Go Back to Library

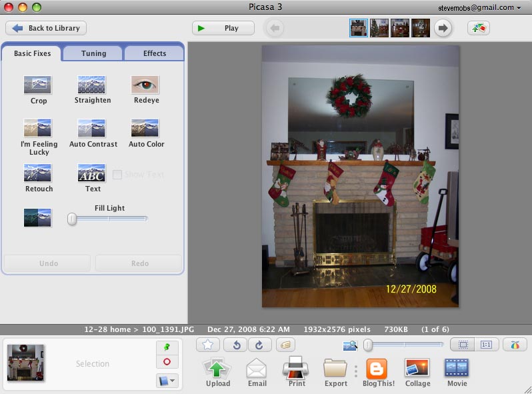click(46, 28)
